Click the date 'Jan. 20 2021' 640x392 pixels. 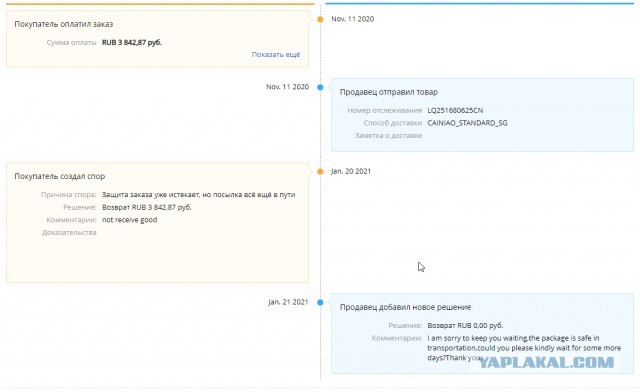351,172
